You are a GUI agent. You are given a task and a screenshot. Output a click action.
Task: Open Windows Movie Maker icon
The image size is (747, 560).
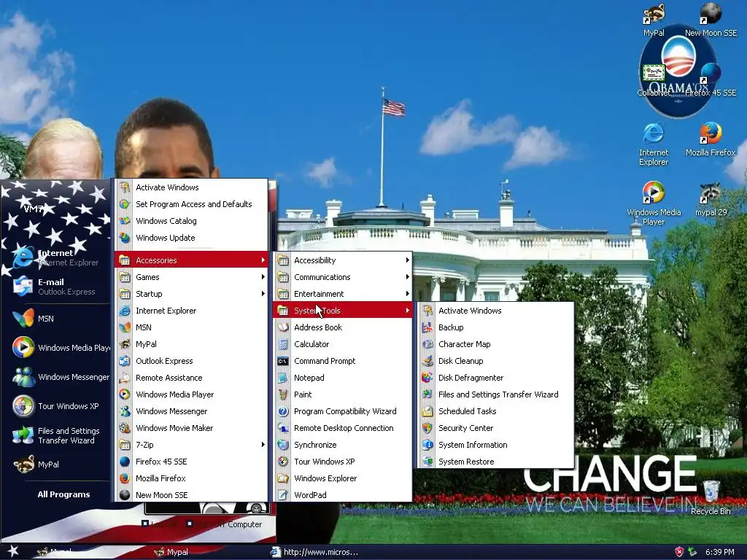(x=125, y=427)
